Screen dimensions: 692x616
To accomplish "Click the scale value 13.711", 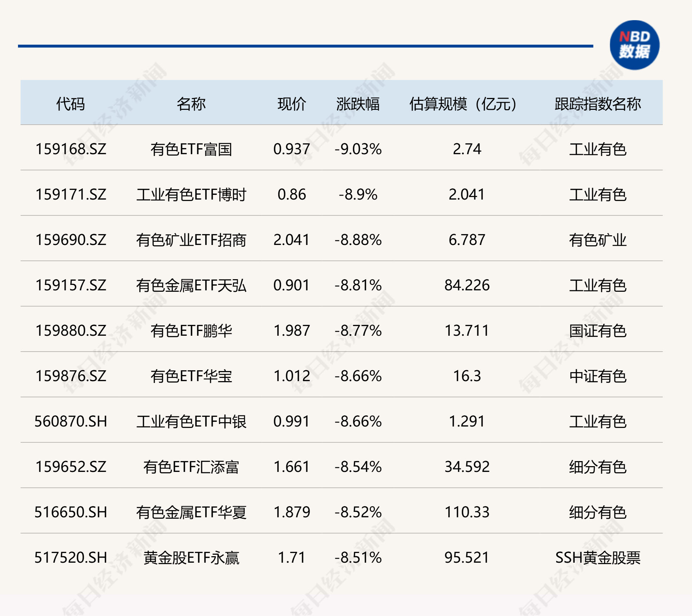I will point(467,331).
